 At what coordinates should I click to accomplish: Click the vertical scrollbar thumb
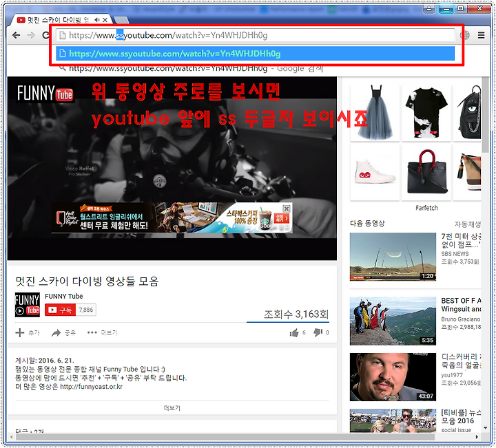(485, 116)
